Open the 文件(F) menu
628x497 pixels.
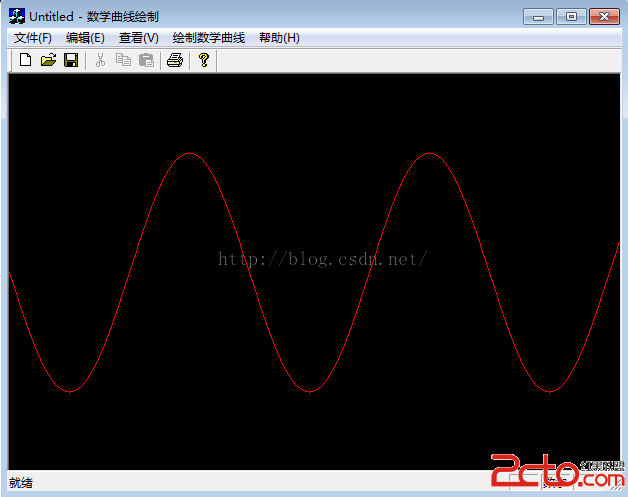click(32, 38)
